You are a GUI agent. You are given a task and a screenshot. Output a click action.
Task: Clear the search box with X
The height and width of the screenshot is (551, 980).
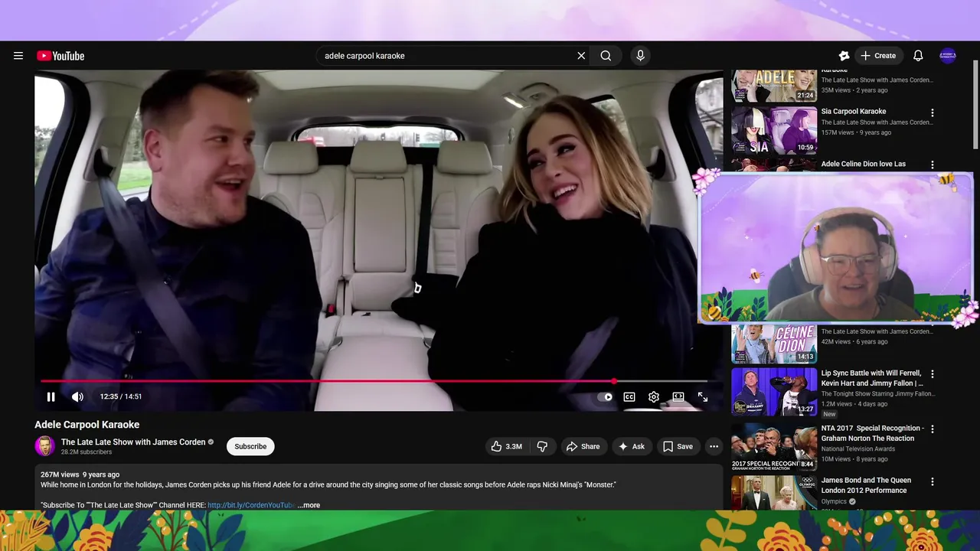(581, 56)
